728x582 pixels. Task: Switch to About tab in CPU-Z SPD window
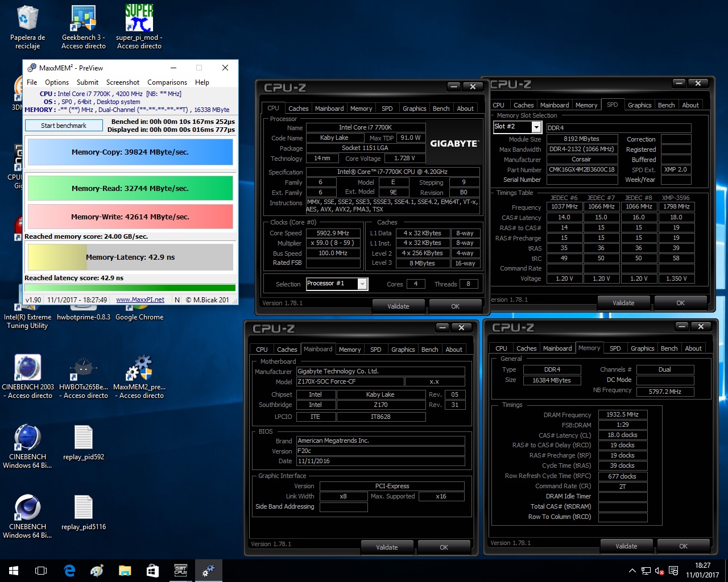pos(690,105)
